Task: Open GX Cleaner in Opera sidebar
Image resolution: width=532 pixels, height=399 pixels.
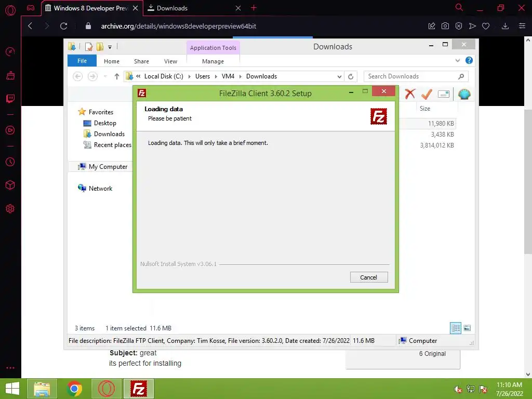Action: [x=10, y=75]
